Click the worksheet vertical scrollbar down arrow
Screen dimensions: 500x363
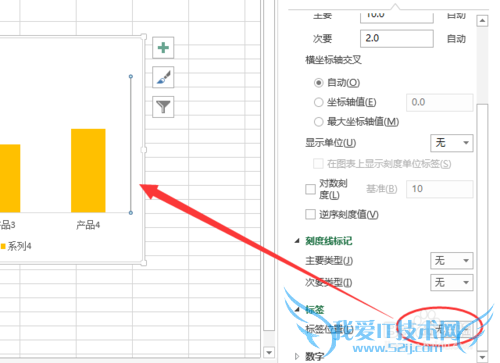(269, 352)
